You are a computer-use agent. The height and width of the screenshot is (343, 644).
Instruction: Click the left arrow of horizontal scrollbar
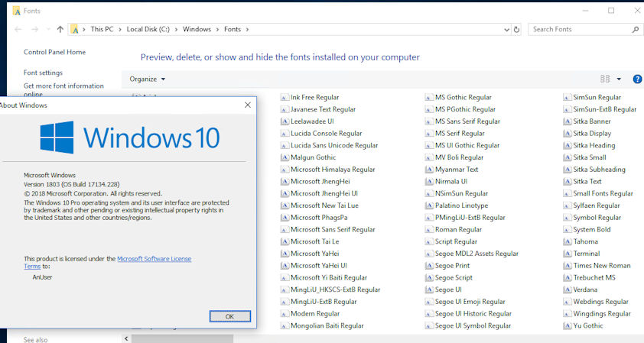point(126,339)
